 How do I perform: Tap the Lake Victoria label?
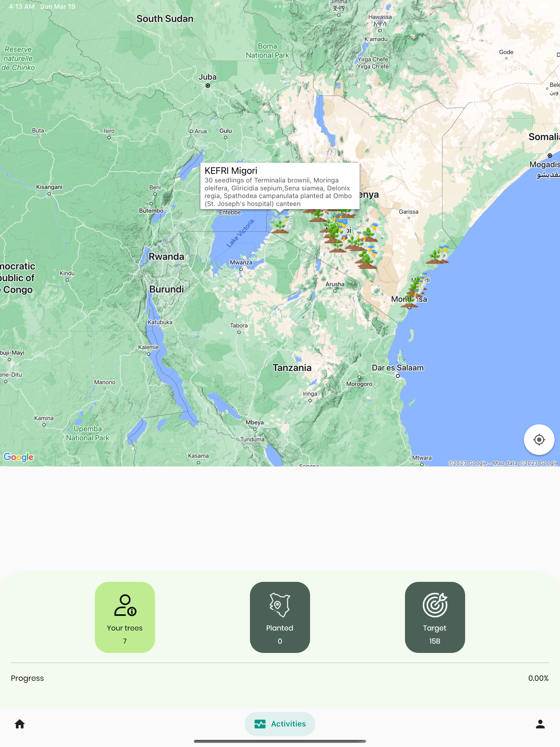240,233
